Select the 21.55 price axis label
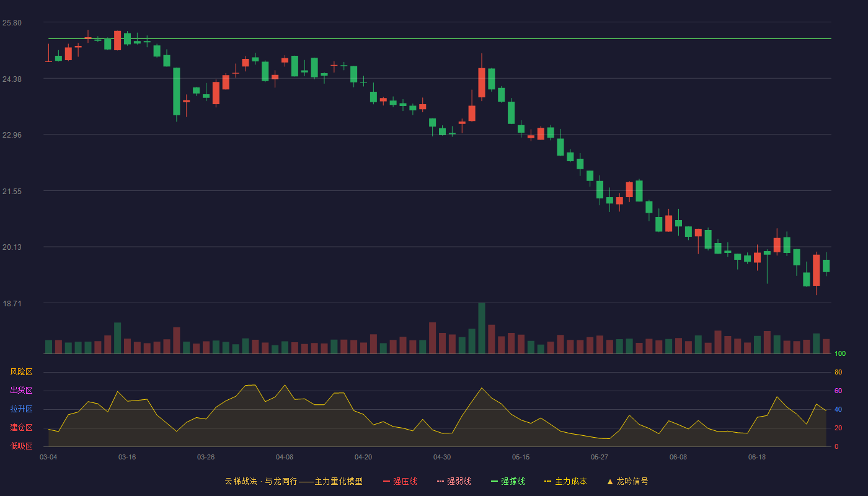Image resolution: width=868 pixels, height=496 pixels. 12,191
